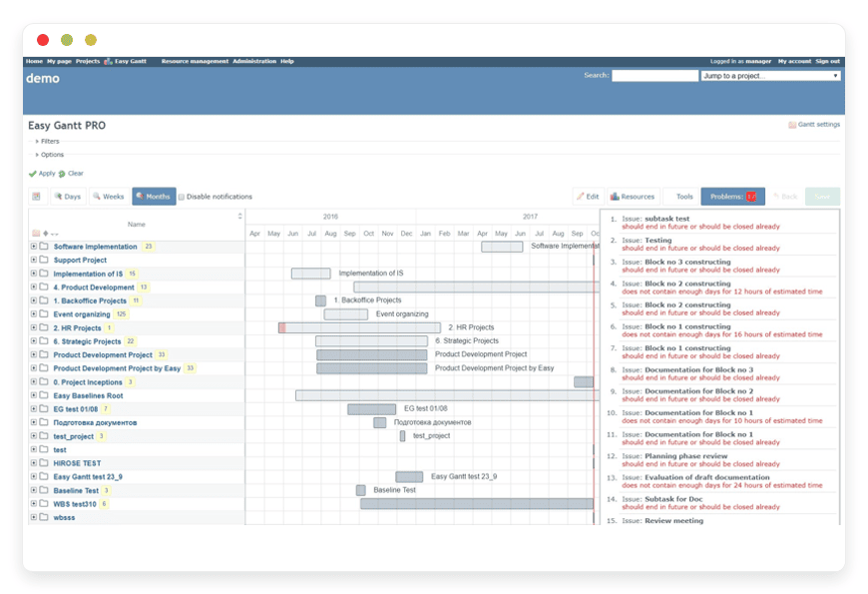Click the Back undo button
The image size is (868, 594).
click(x=785, y=196)
